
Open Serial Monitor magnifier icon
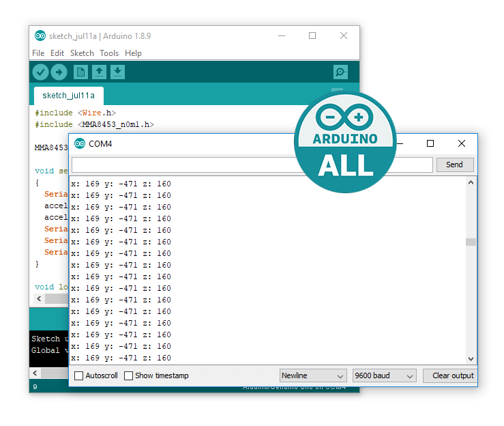pos(340,72)
